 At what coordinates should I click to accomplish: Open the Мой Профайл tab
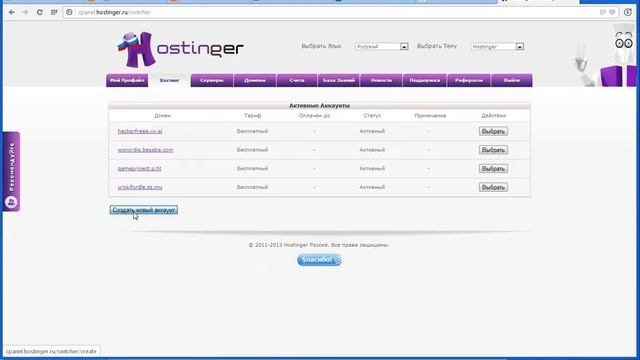[127, 80]
